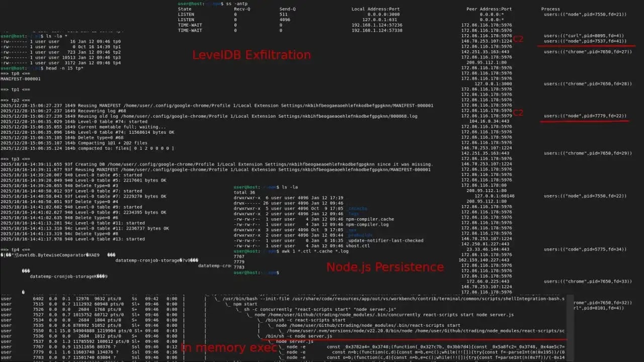Click the upper "C2" red label
The image size is (644, 362).
(x=518, y=38)
